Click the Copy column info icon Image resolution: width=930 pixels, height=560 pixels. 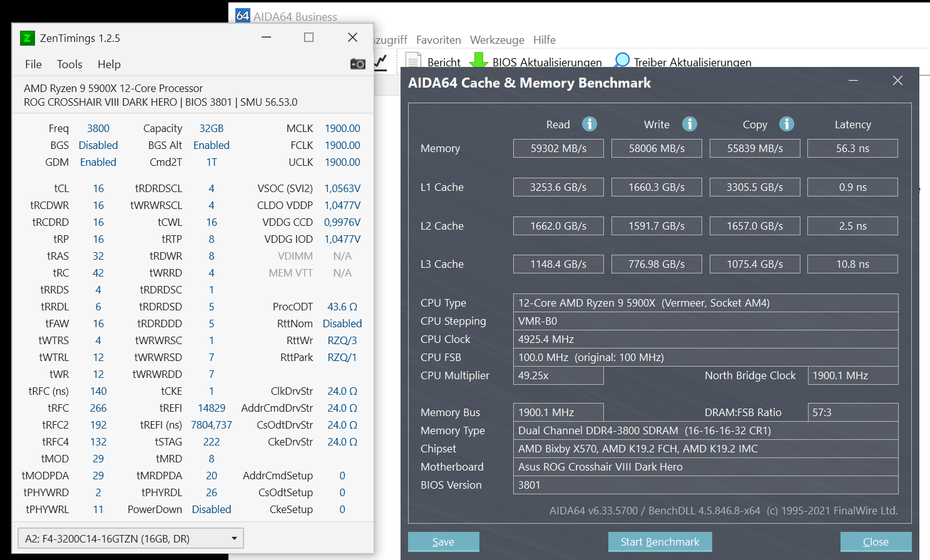pyautogui.click(x=787, y=124)
